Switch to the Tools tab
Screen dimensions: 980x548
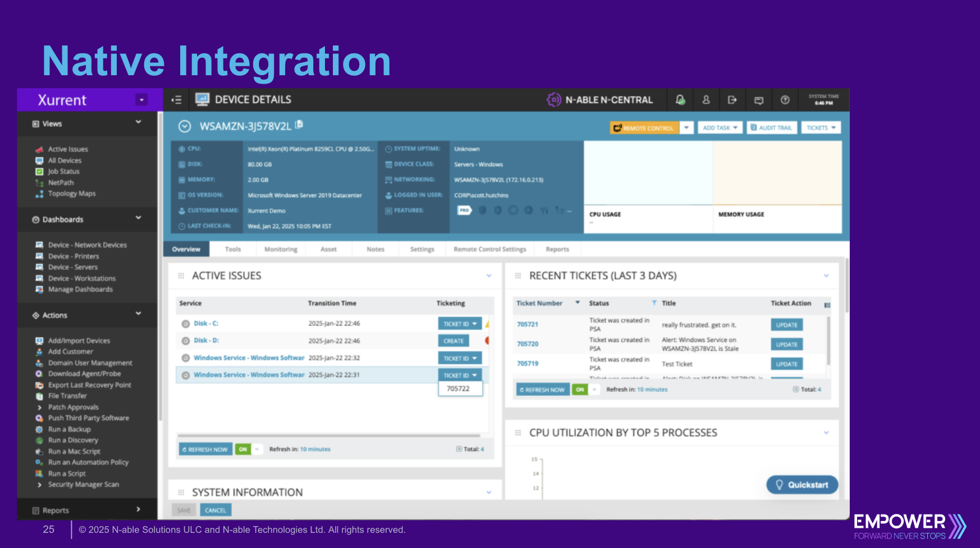[233, 249]
